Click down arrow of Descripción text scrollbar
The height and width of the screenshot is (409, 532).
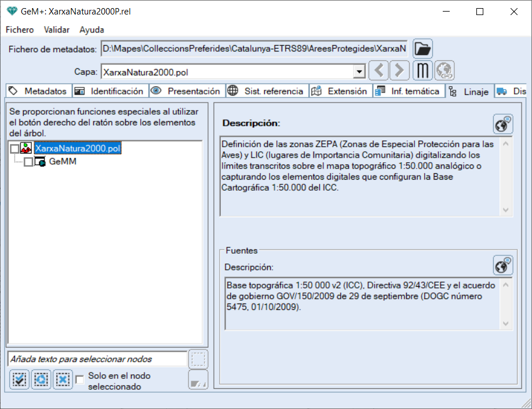coord(505,210)
